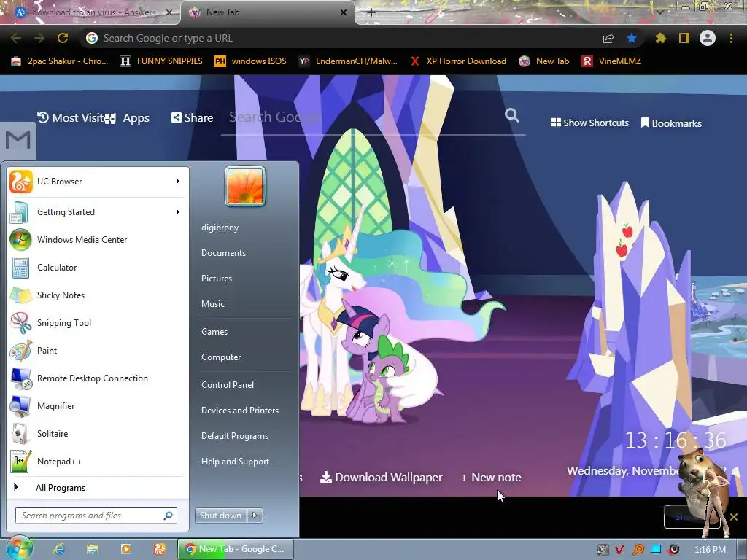The image size is (747, 560).
Task: Open Pictures from the Start menu
Action: click(x=216, y=279)
